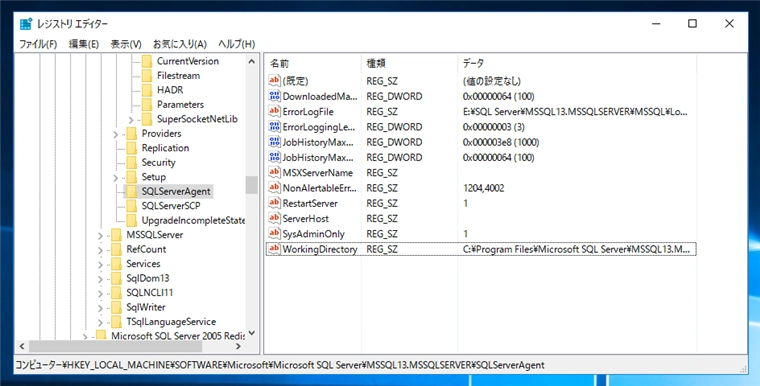Expand the Setup tree node
Screen dimensions: 760x386
(x=116, y=178)
